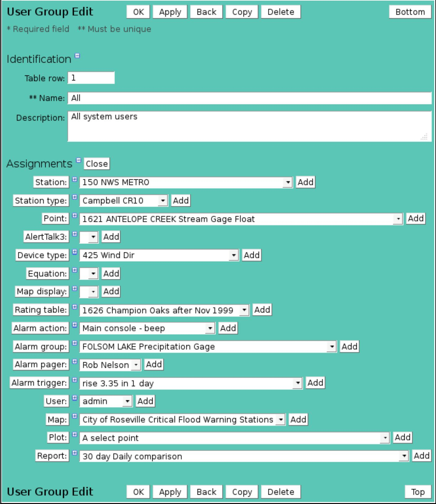Open the User dropdown showing admin
The height and width of the screenshot is (504, 436).
106,401
